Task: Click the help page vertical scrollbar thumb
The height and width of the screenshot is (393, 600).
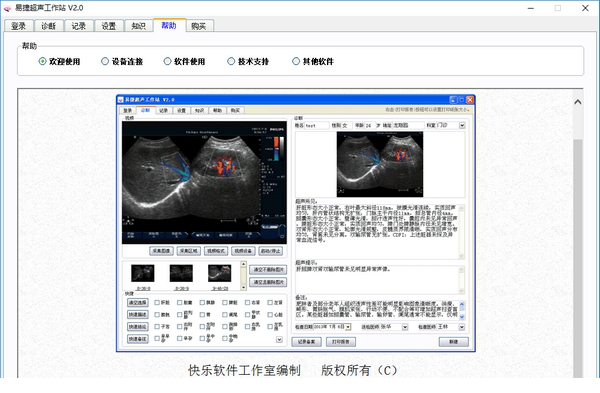Action: click(578, 259)
